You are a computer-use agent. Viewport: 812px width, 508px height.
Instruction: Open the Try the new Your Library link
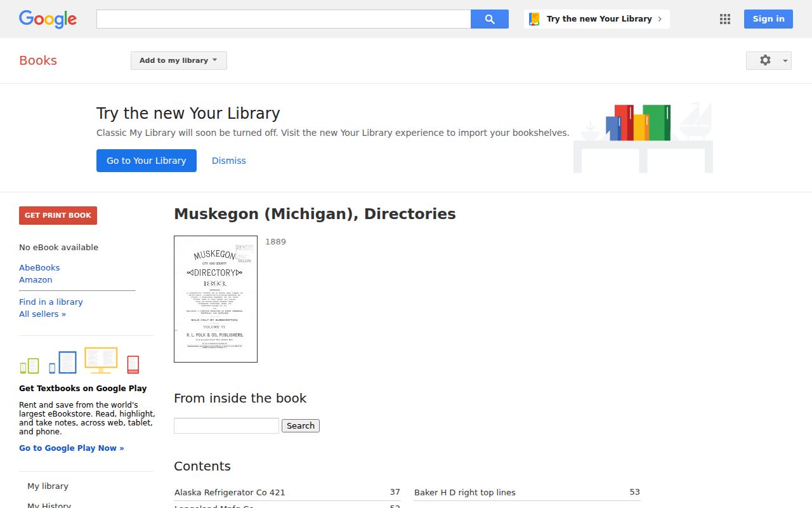[x=597, y=19]
